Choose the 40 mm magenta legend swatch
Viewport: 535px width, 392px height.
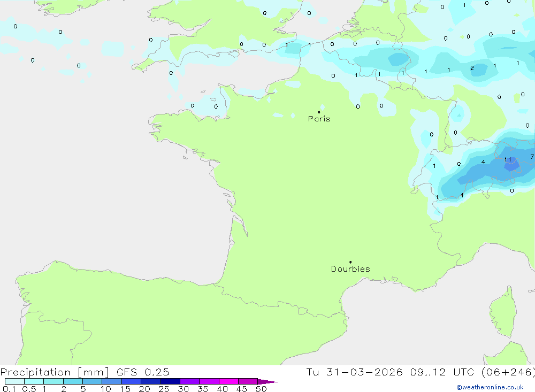pyautogui.click(x=228, y=381)
